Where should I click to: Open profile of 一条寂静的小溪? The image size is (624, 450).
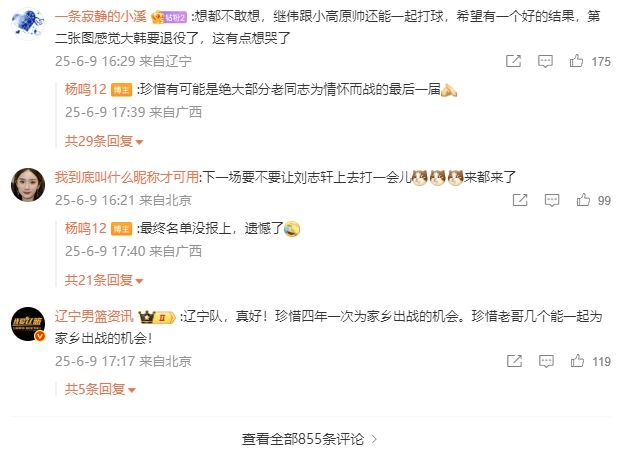point(100,16)
